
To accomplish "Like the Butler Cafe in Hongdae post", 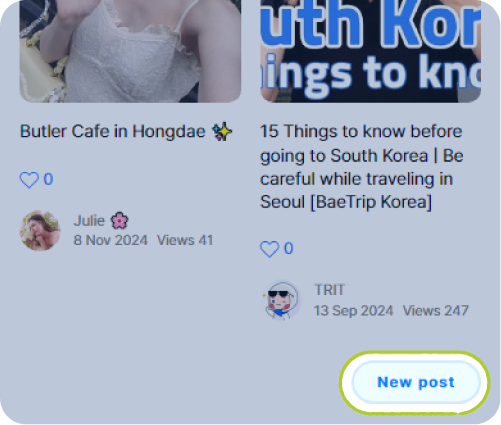I will [29, 180].
